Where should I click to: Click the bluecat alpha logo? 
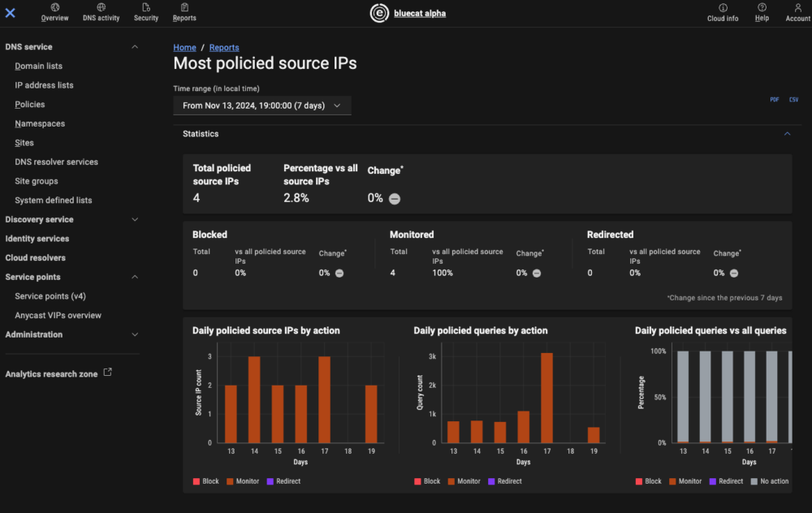pyautogui.click(x=408, y=13)
